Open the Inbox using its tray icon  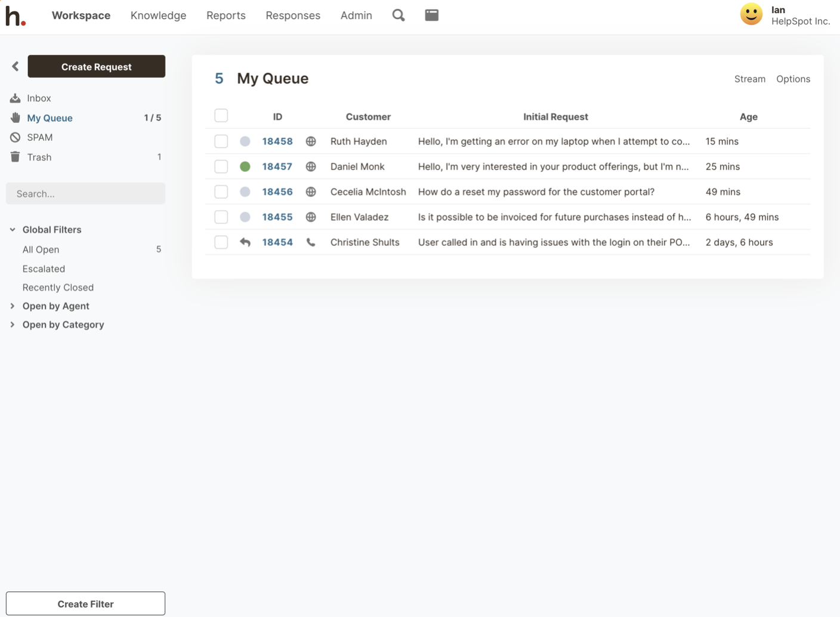tap(14, 97)
